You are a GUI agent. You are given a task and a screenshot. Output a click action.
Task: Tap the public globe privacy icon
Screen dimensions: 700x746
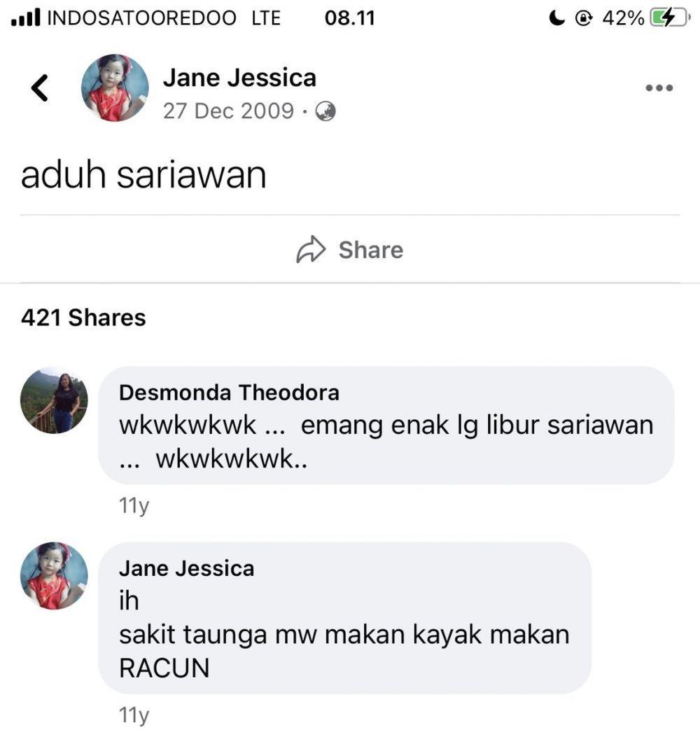[325, 111]
